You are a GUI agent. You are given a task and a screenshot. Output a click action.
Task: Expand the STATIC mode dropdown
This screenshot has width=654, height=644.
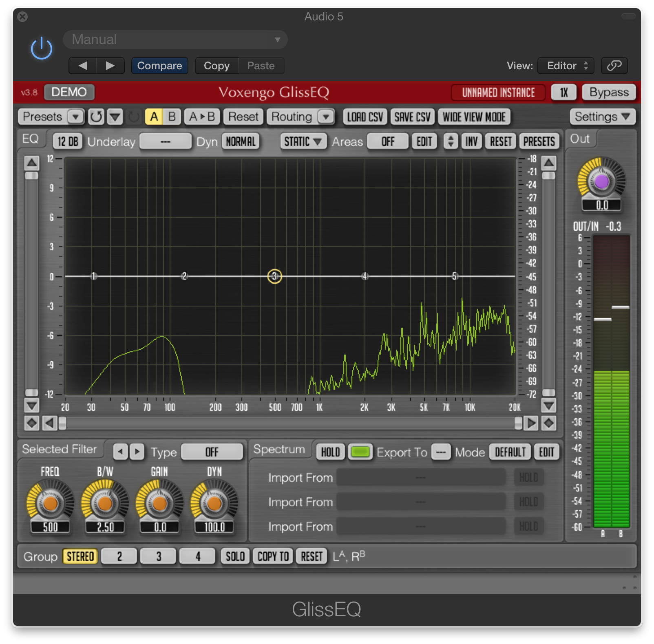[x=303, y=141]
